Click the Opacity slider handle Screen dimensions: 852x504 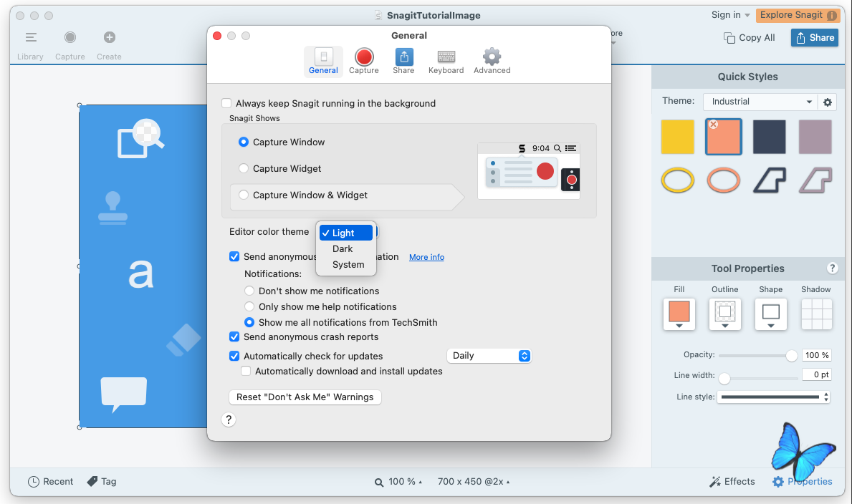coord(791,356)
